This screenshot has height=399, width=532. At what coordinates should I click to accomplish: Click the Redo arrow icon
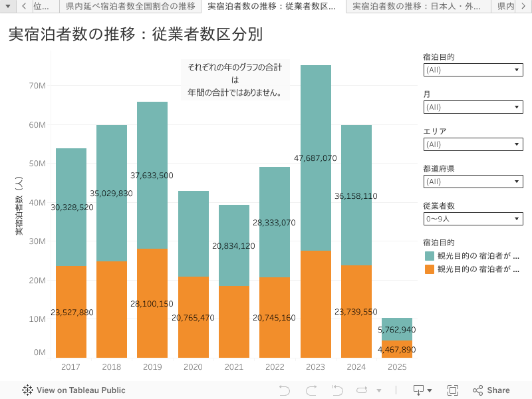pos(311,390)
